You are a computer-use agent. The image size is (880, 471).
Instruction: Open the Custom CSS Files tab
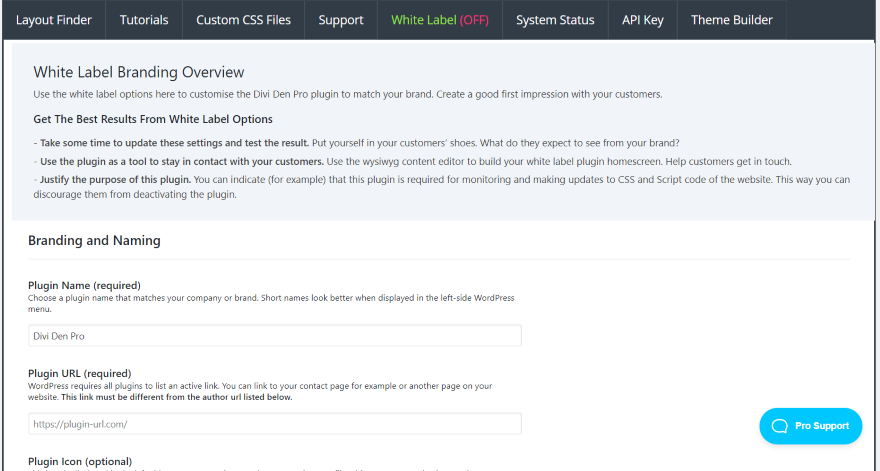pyautogui.click(x=243, y=20)
